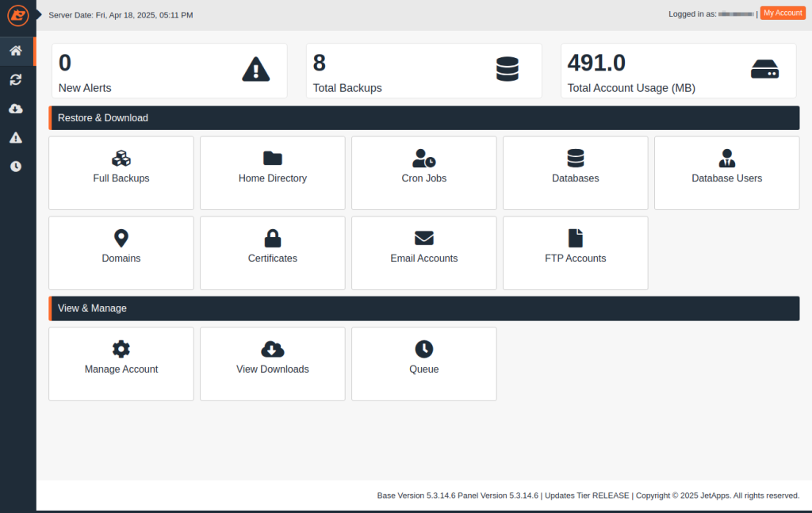This screenshot has width=812, height=513.
Task: Open the restore sync arrows sidebar icon
Action: click(x=16, y=80)
